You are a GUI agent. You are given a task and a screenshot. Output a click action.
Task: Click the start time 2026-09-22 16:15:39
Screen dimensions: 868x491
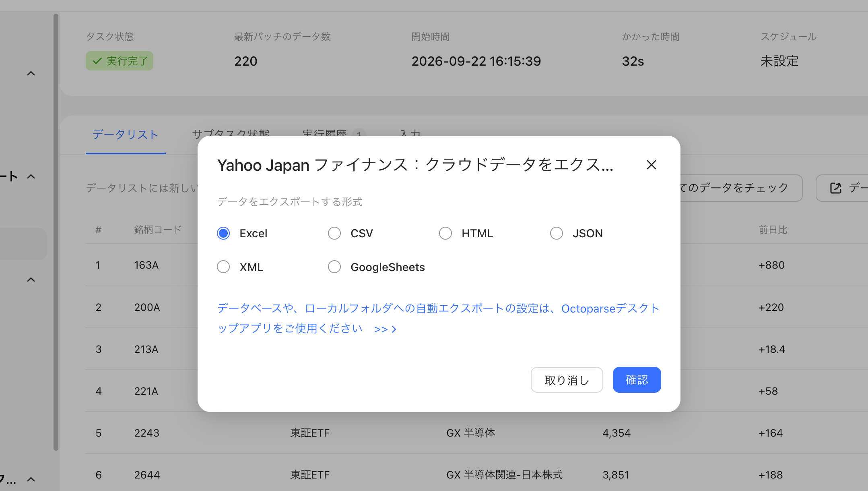(476, 61)
